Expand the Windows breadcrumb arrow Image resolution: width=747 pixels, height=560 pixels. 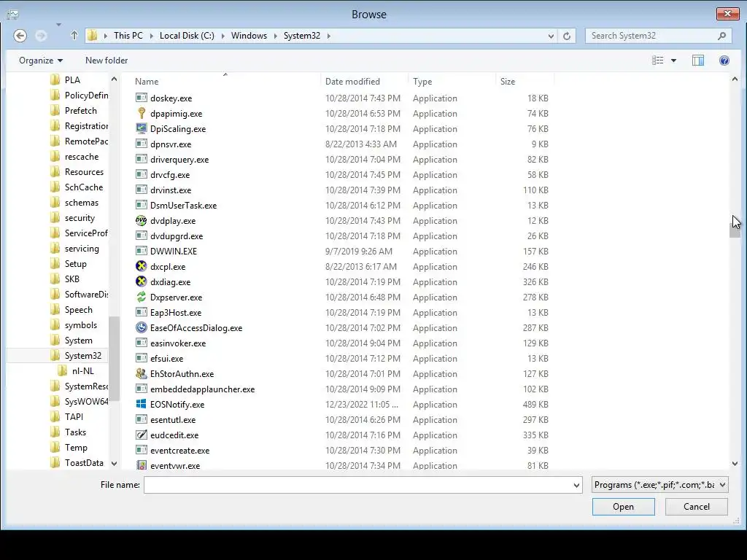(x=275, y=36)
